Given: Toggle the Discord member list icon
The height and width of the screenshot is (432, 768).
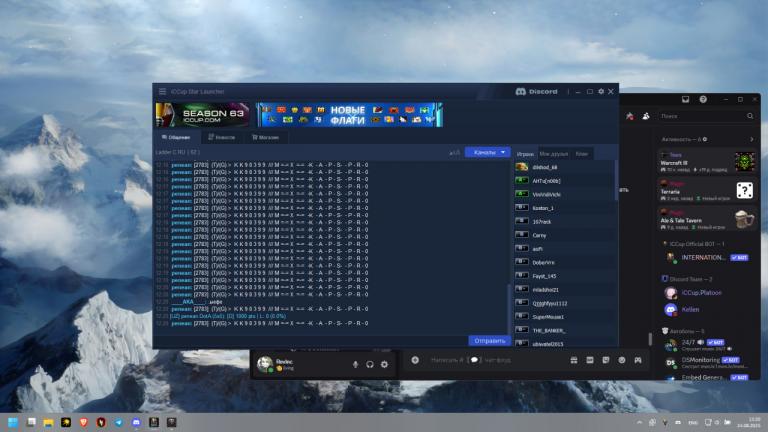Looking at the screenshot, I should [x=646, y=116].
